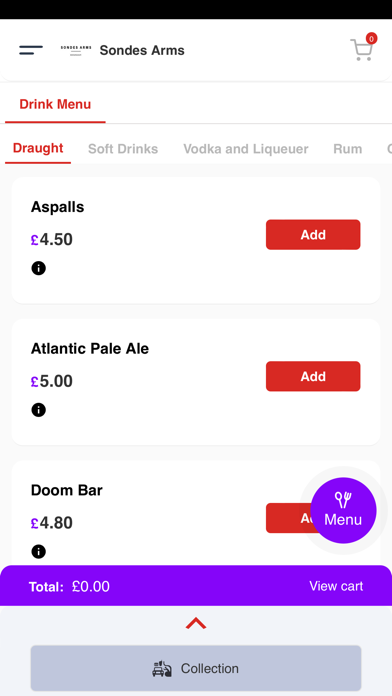Open the hamburger navigation menu
This screenshot has height=696, width=392.
pyautogui.click(x=31, y=50)
